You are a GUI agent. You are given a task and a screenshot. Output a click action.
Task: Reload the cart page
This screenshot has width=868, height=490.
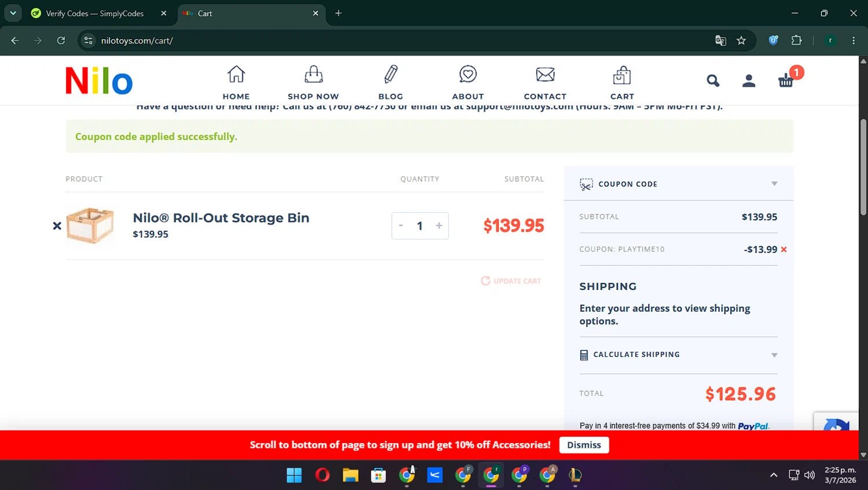point(61,40)
